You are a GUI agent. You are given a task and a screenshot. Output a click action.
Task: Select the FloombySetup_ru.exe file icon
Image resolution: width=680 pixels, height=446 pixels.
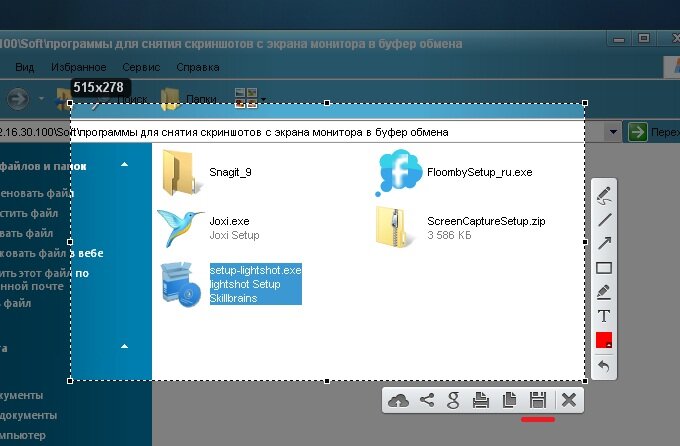point(398,172)
